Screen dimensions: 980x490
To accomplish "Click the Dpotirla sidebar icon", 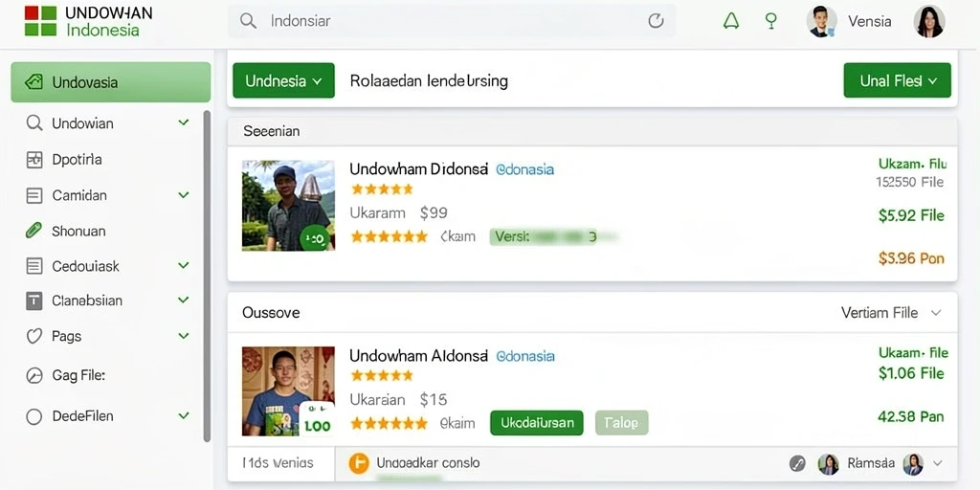I will [34, 160].
